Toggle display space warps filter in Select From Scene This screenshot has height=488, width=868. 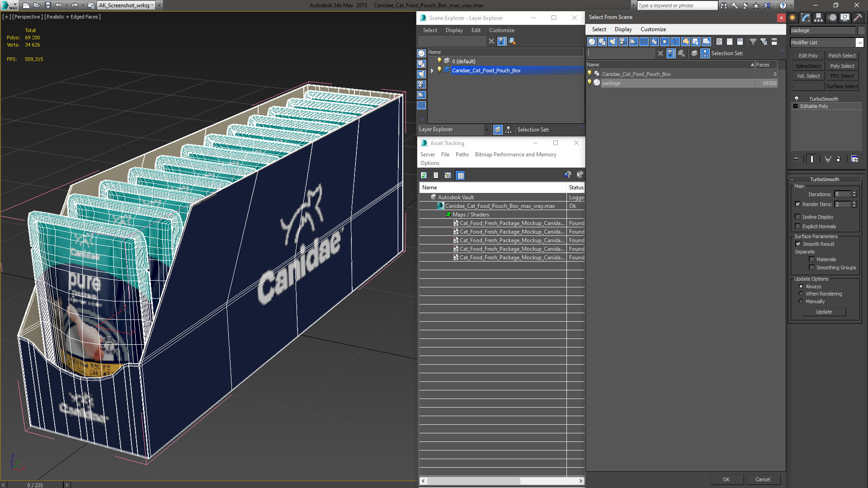[x=644, y=42]
